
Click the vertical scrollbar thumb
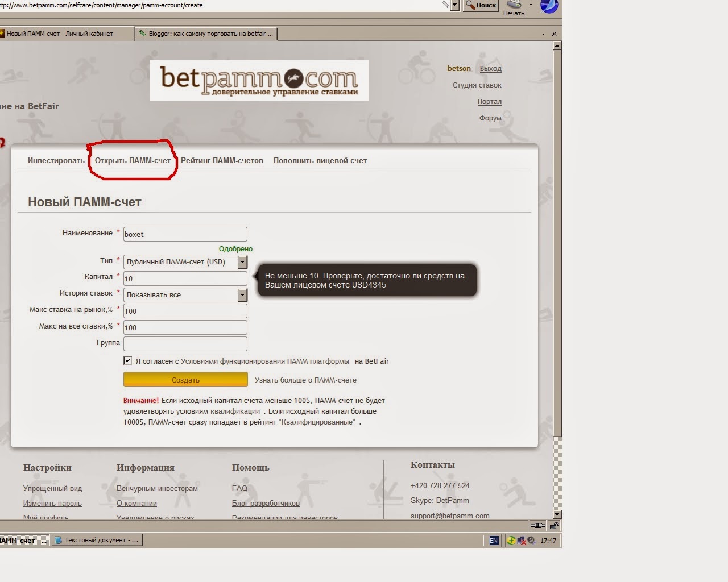(557, 244)
